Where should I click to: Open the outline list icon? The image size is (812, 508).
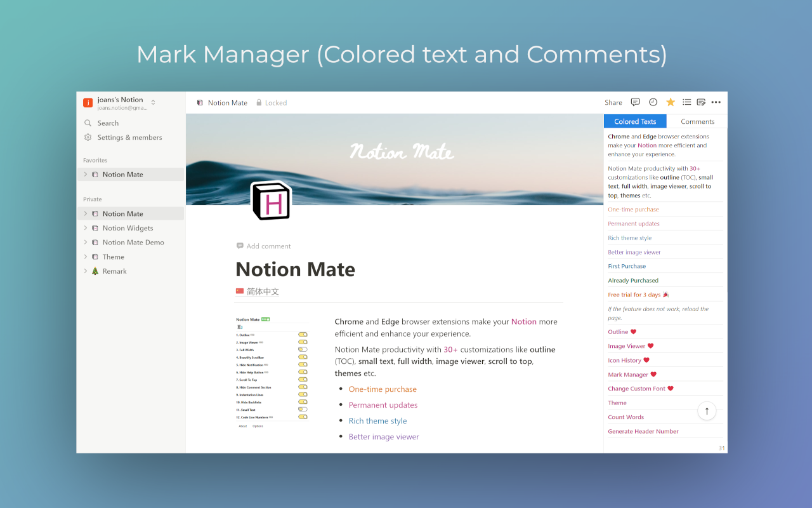[x=686, y=102]
